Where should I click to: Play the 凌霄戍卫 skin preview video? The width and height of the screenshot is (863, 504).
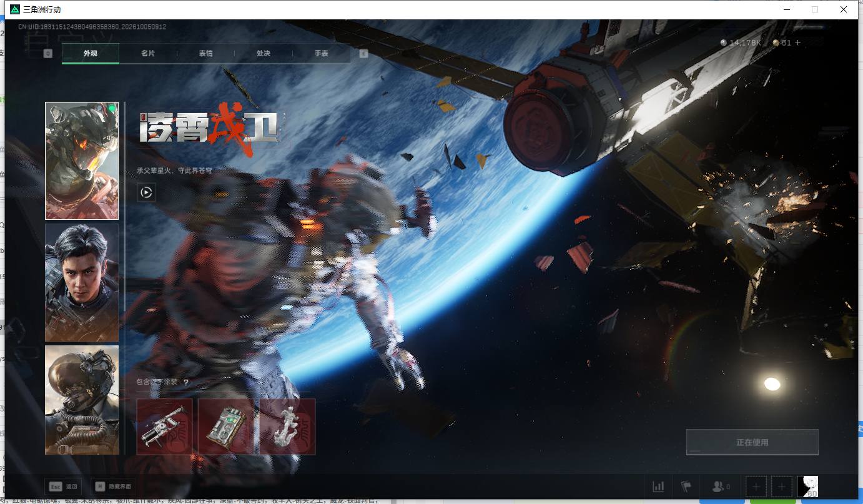[146, 192]
